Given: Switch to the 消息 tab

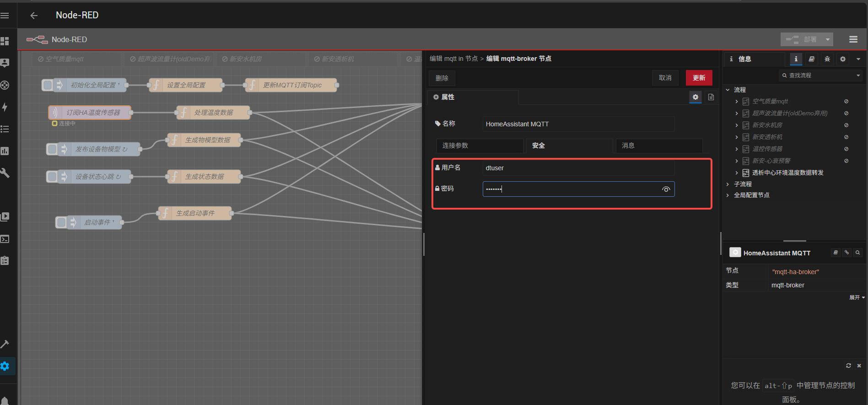Looking at the screenshot, I should point(658,146).
